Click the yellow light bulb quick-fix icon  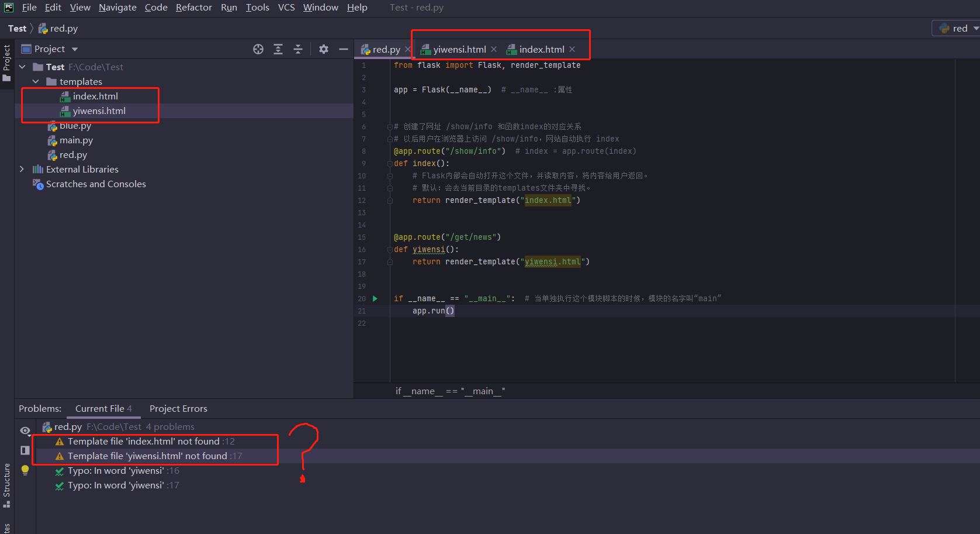pos(25,470)
